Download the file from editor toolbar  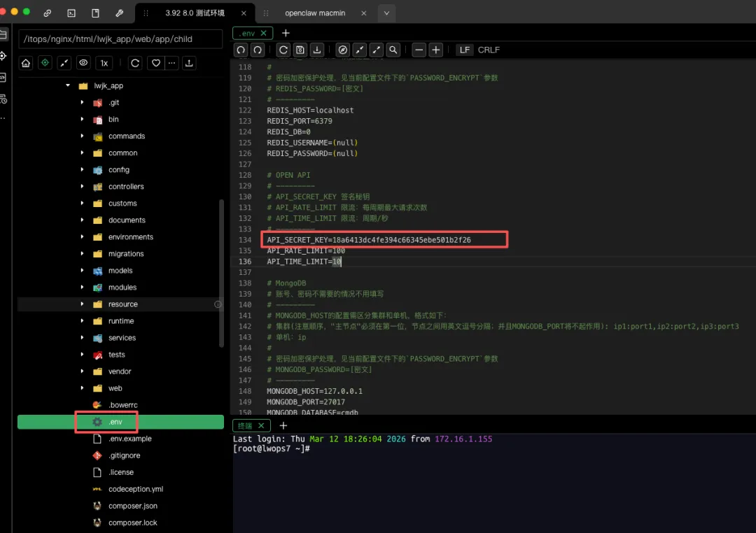pos(317,50)
